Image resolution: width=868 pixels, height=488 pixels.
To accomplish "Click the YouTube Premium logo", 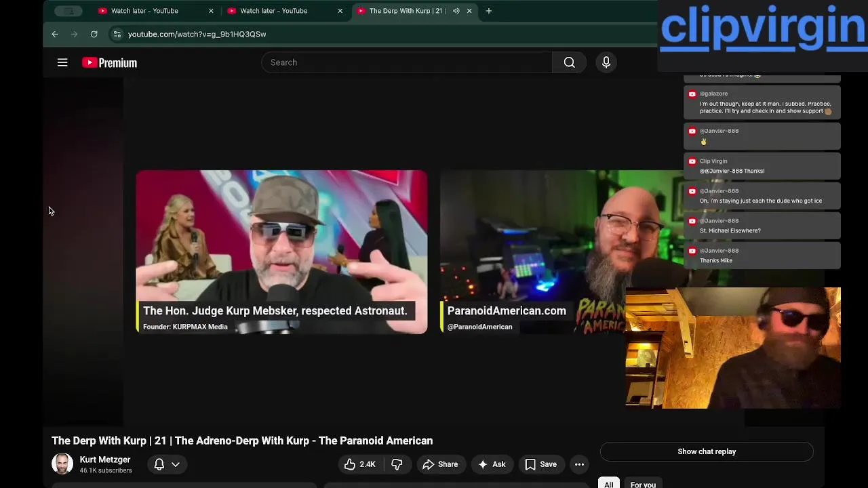I will (x=109, y=62).
